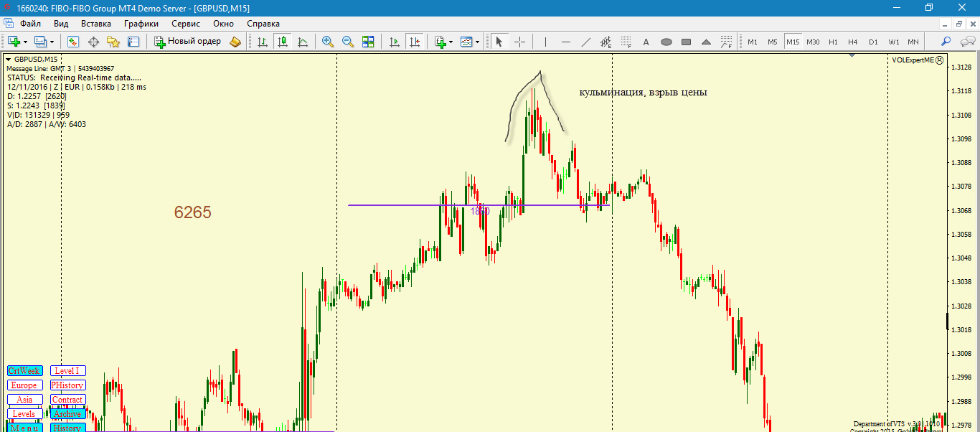The width and height of the screenshot is (980, 432).
Task: Switch chart to candlesticks
Action: (x=283, y=42)
